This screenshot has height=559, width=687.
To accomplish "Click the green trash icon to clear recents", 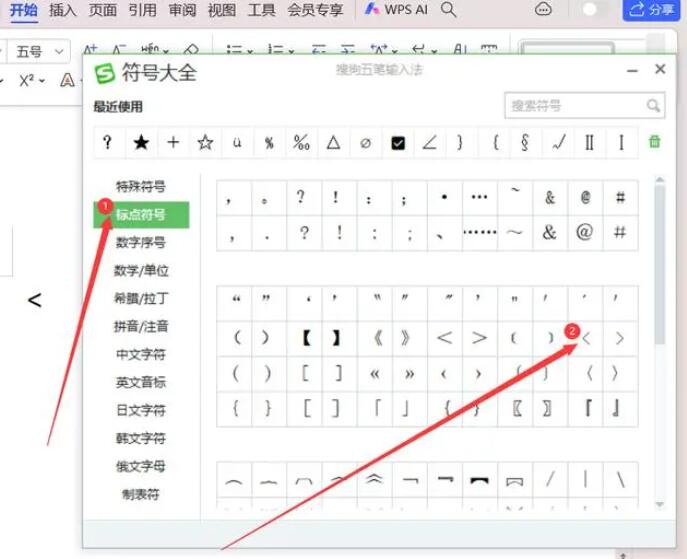I will coord(655,142).
